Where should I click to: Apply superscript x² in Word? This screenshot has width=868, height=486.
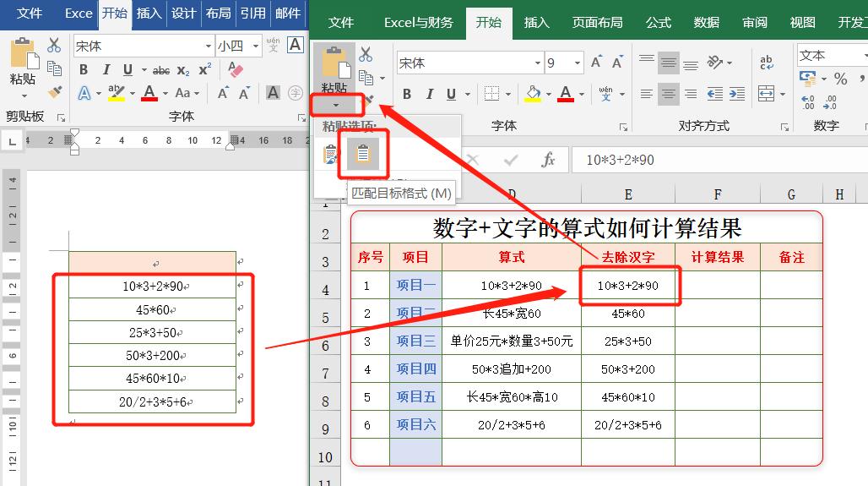coord(205,70)
